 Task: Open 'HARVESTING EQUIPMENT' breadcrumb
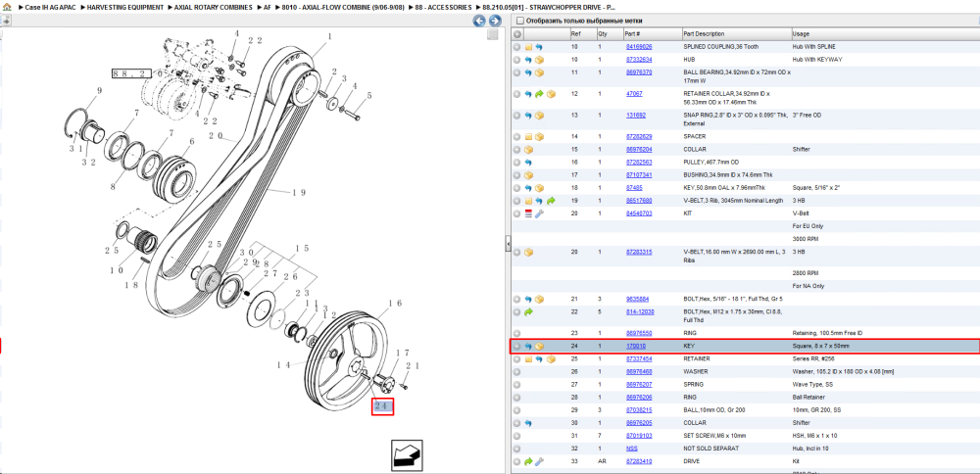(125, 7)
